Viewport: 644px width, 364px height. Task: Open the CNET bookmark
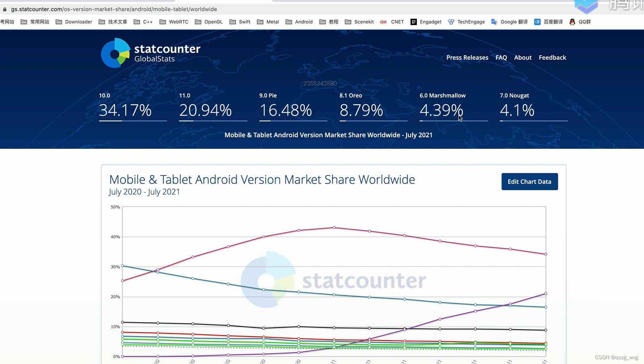click(x=392, y=22)
